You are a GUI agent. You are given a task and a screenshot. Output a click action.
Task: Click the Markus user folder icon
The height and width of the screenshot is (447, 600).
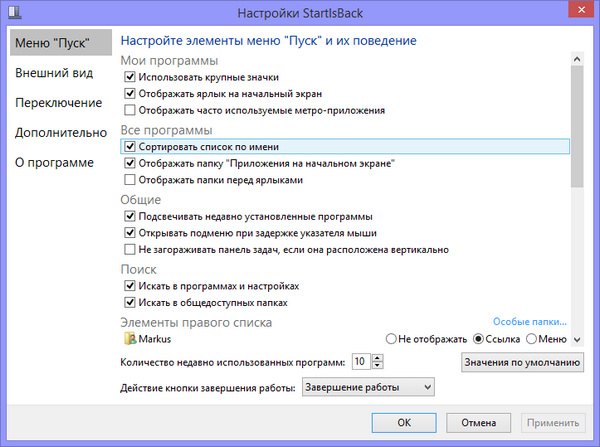(129, 340)
